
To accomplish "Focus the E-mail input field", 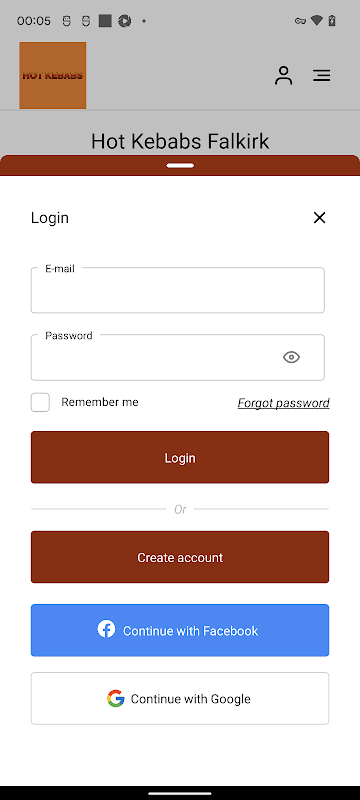I will point(177,290).
